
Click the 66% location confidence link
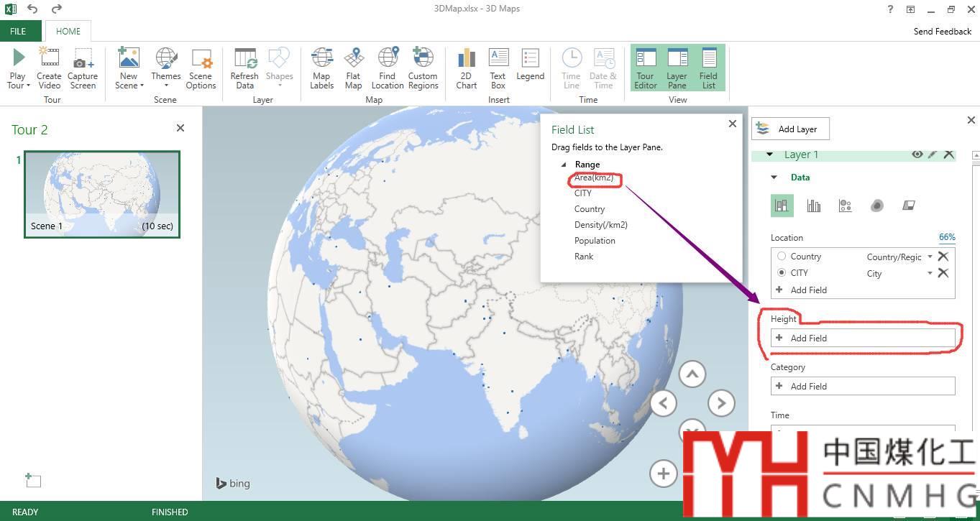click(946, 237)
